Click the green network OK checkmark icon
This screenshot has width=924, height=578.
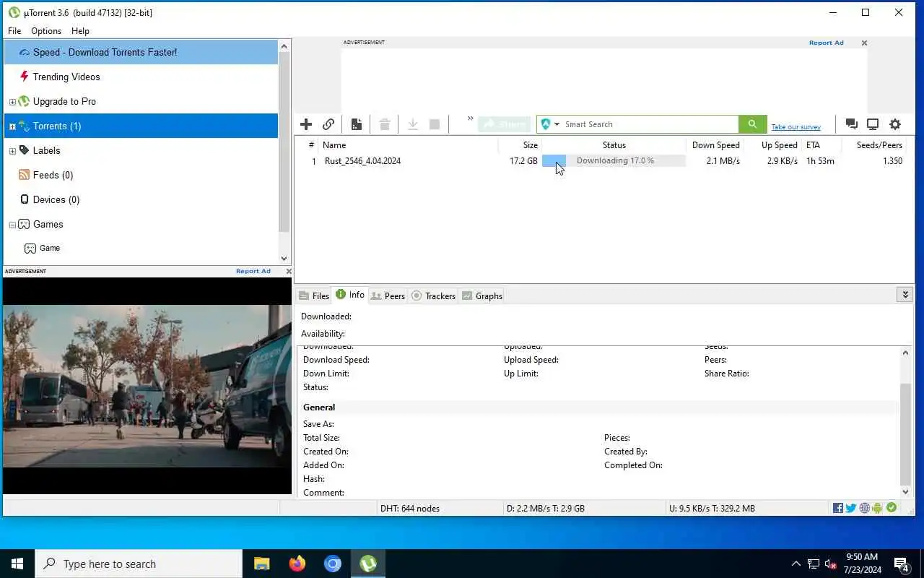point(892,508)
